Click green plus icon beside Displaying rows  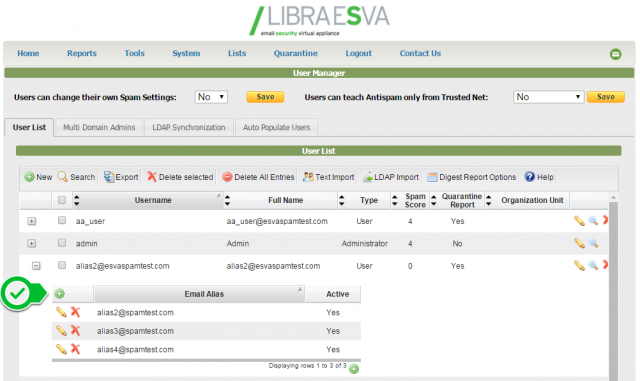(x=354, y=369)
